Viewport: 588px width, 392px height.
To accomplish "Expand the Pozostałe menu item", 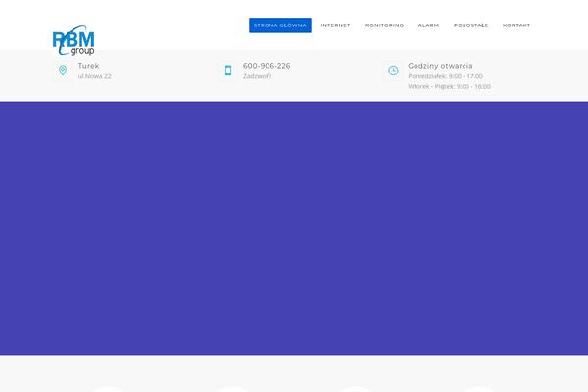I will coord(471,25).
